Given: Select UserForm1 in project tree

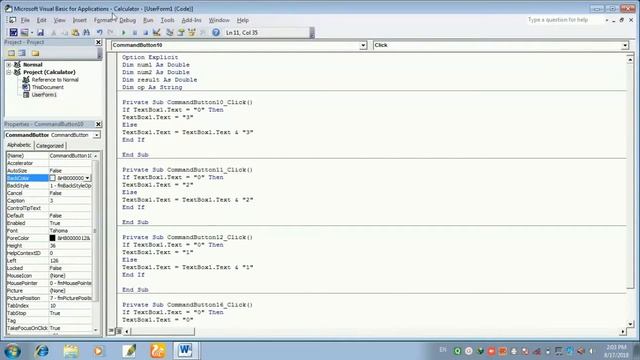Looking at the screenshot, I should coord(44,95).
